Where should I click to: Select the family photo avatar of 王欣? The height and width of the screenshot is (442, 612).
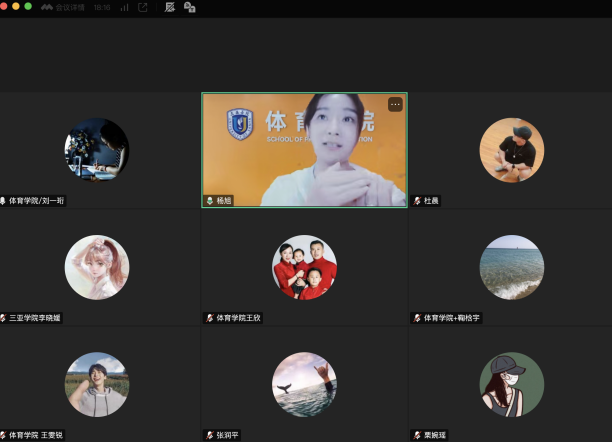(305, 267)
